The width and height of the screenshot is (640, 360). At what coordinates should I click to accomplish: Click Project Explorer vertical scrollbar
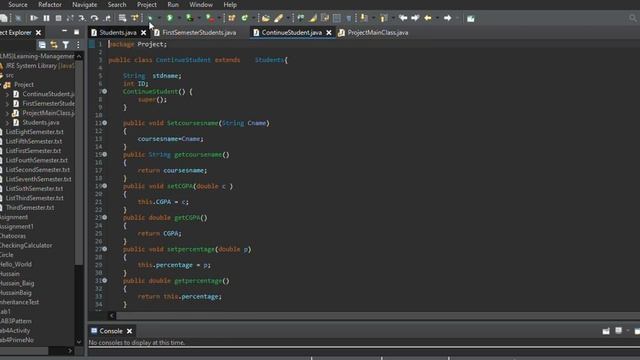[79, 163]
